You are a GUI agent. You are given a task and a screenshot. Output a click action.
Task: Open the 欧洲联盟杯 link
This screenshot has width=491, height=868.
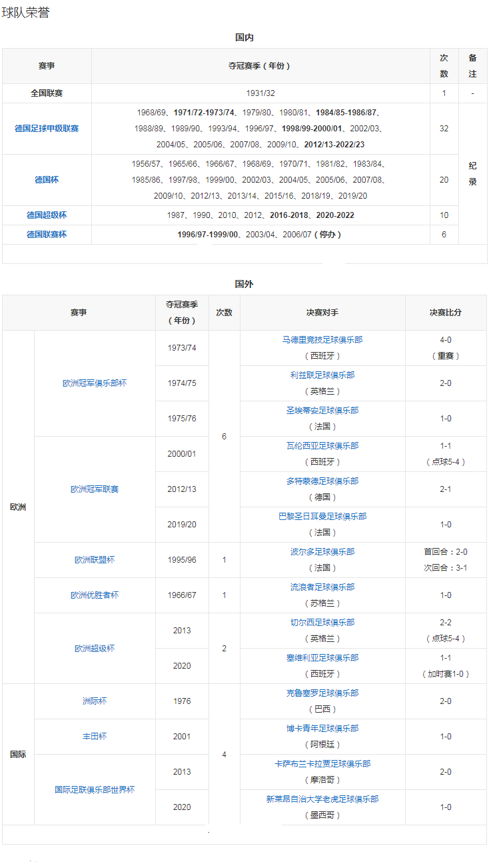tap(95, 560)
